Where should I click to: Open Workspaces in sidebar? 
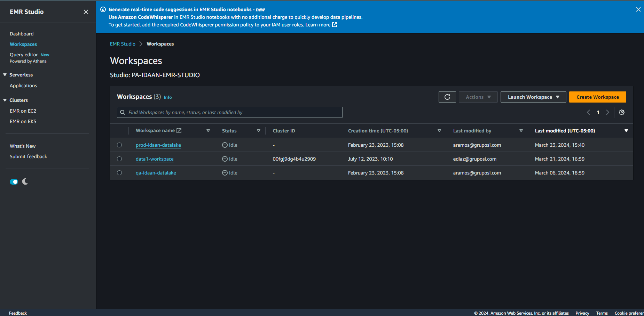coord(23,44)
